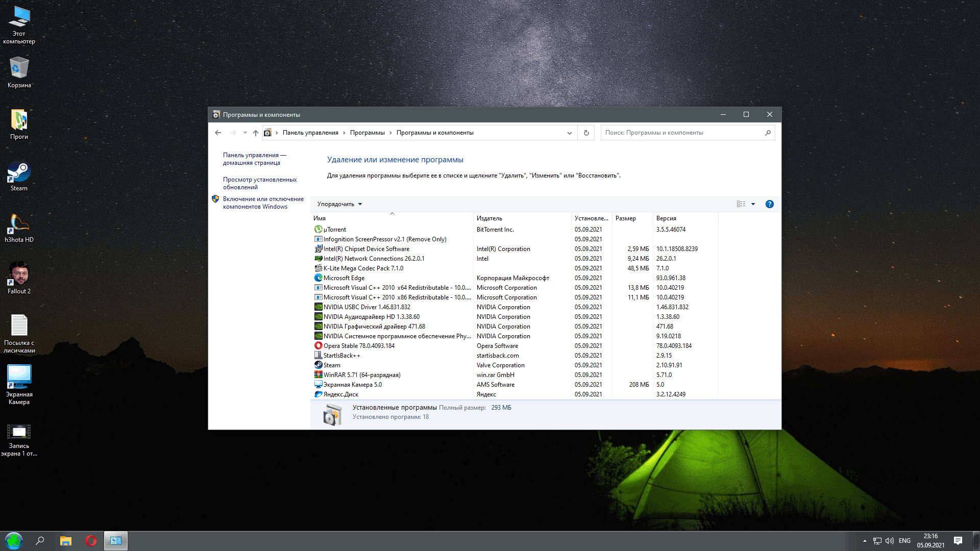Expand the recent locations arrow near the back button
Viewport: 980px width, 551px height.
point(245,133)
